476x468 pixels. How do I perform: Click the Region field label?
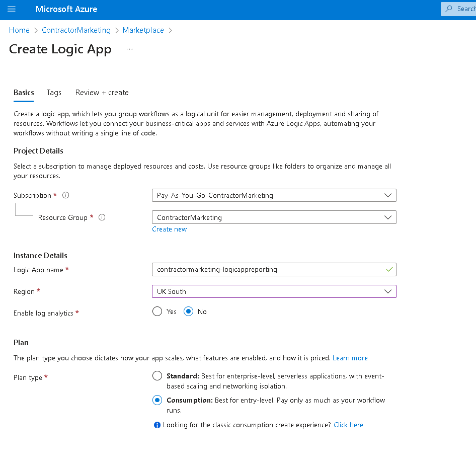(24, 291)
